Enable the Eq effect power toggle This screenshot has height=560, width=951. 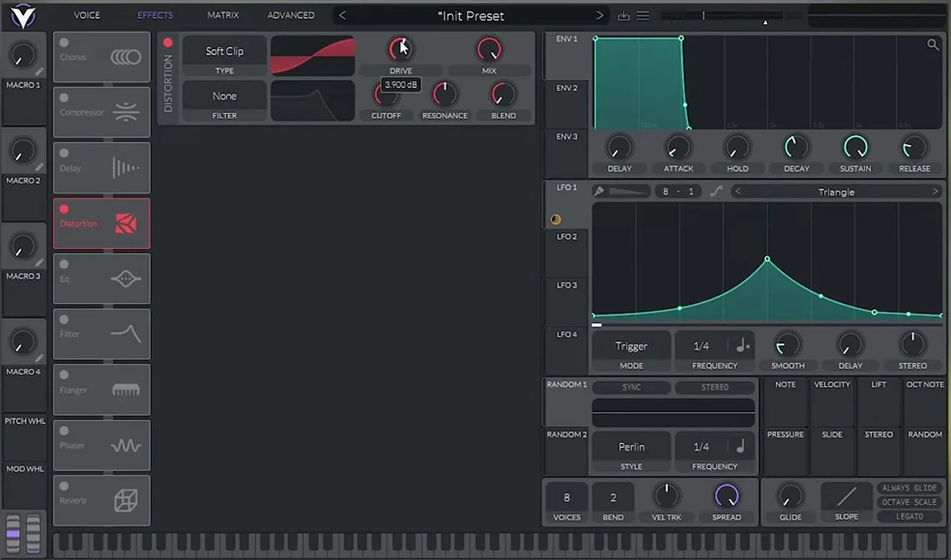click(x=64, y=264)
